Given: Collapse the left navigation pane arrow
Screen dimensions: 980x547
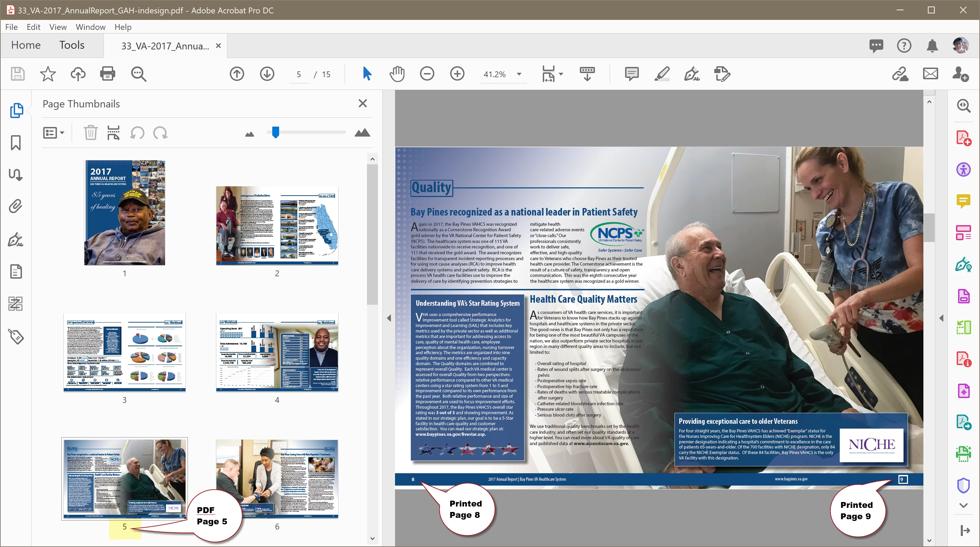Looking at the screenshot, I should coord(389,318).
